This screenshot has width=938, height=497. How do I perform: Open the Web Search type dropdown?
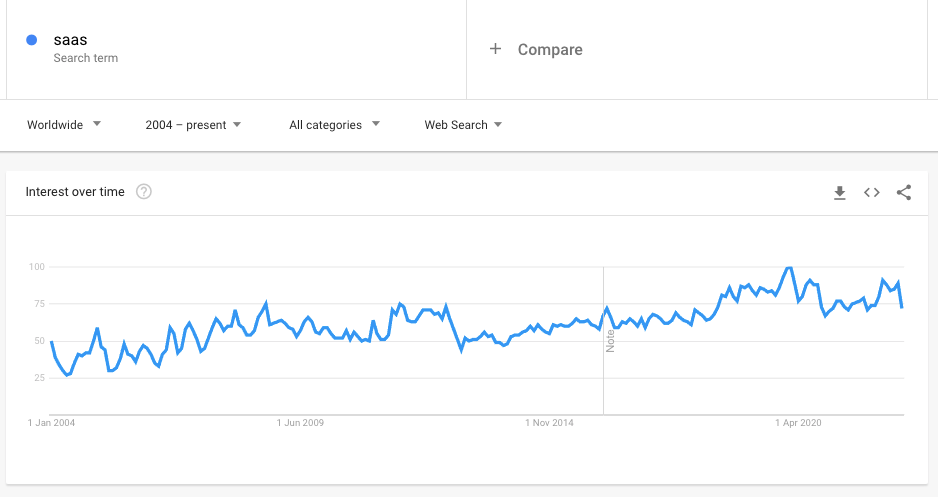(x=463, y=125)
